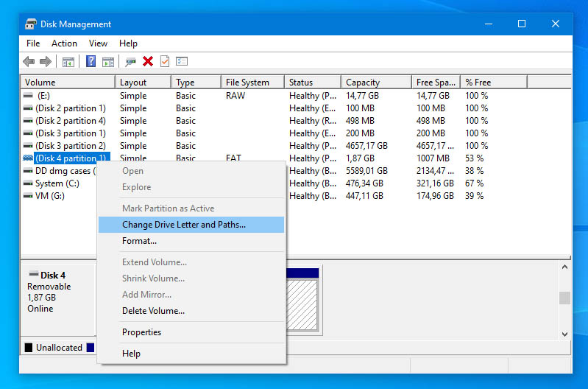
Task: Open the Action menu
Action: pos(64,43)
